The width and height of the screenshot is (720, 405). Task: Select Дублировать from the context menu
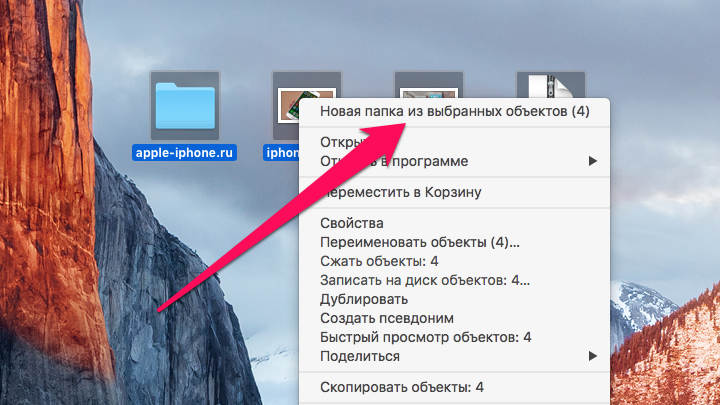363,299
